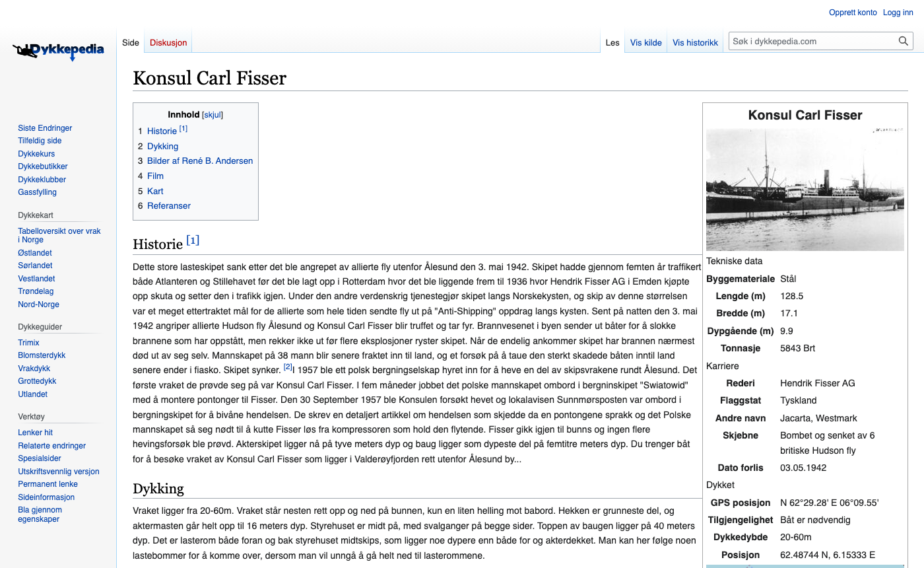The image size is (924, 568).
Task: Click the Rederi value Hendrik Fisser AG
Action: [x=818, y=383]
